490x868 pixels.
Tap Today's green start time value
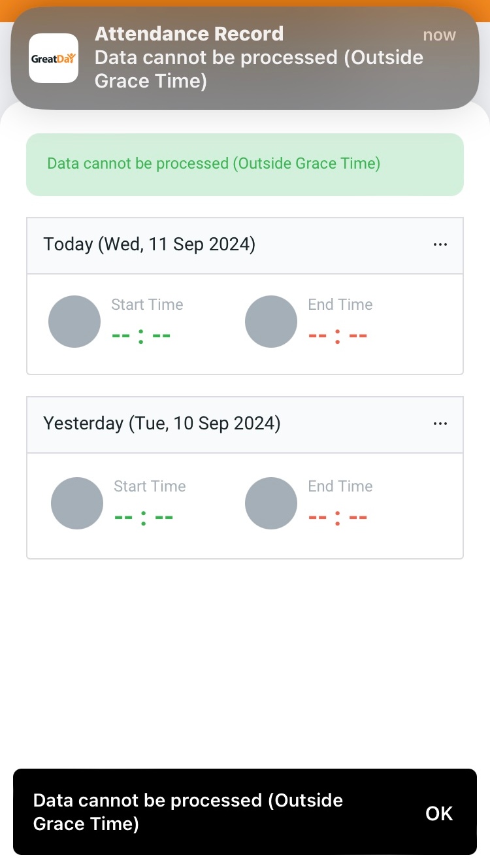tap(141, 336)
